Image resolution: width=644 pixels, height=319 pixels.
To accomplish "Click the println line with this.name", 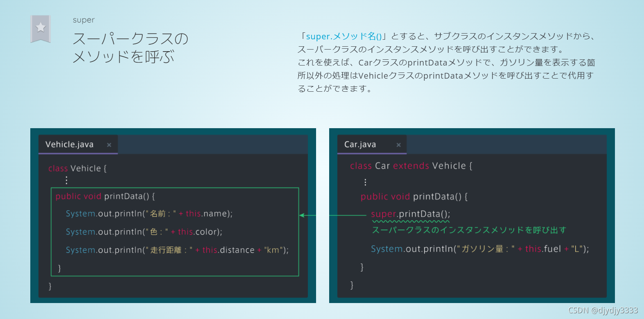I will pos(149,214).
